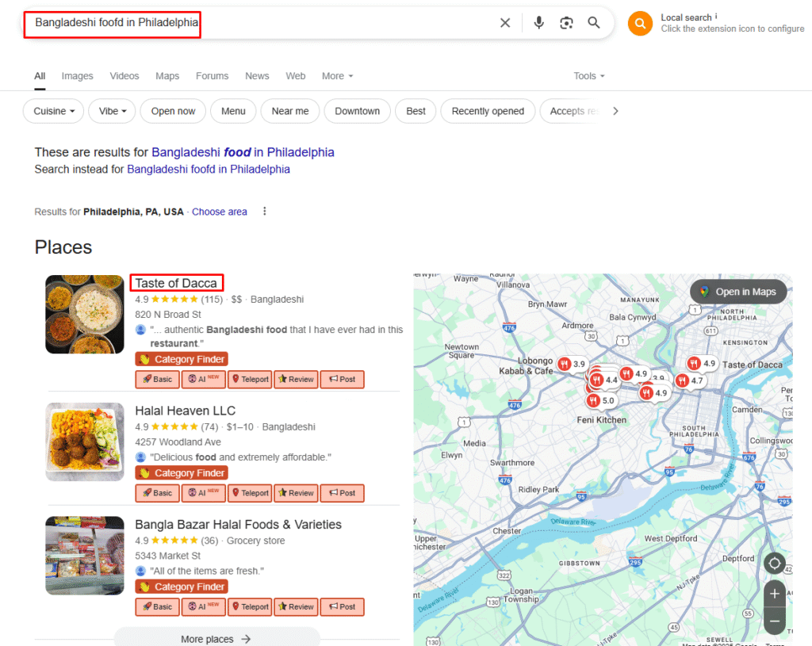Click Category Finder under Halal Heaven LLC
This screenshot has width=812, height=646.
[x=182, y=473]
